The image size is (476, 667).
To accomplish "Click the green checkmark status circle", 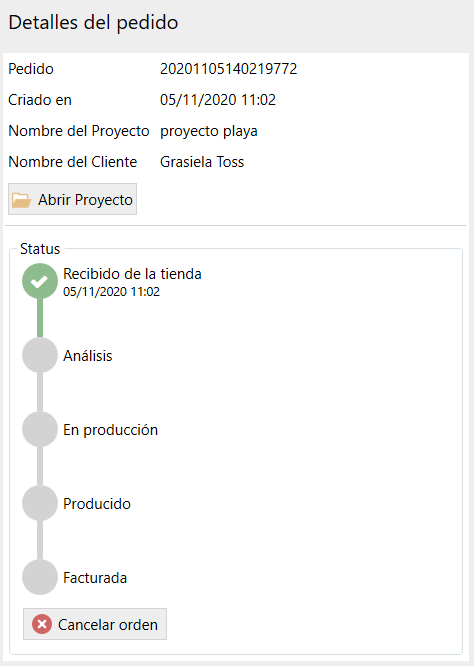I will coord(40,282).
